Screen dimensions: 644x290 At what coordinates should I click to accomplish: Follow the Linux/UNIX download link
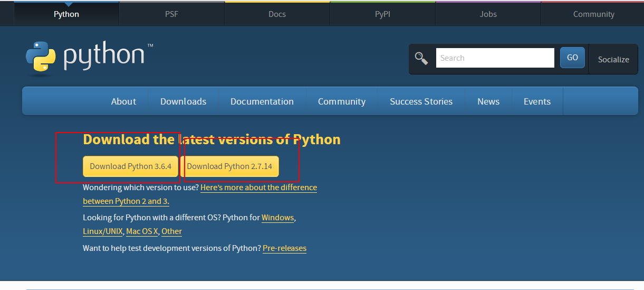click(x=103, y=231)
